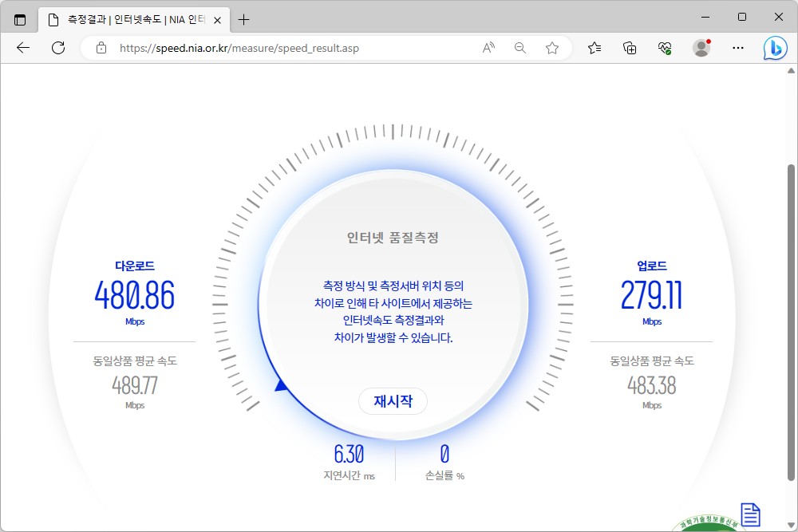Viewport: 798px width, 532px height.
Task: Open Browser essentials heart icon
Action: pos(665,48)
